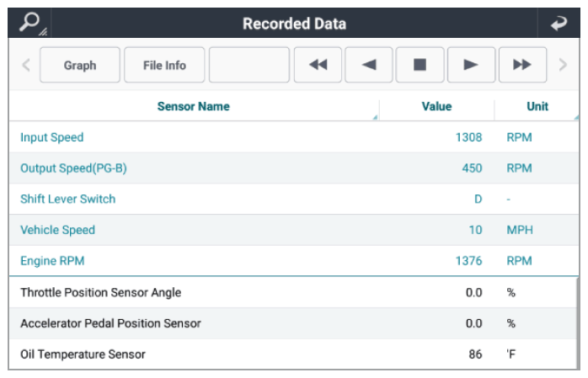The height and width of the screenshot is (378, 588).
Task: Select the Shift Lever Switch row
Action: click(294, 199)
